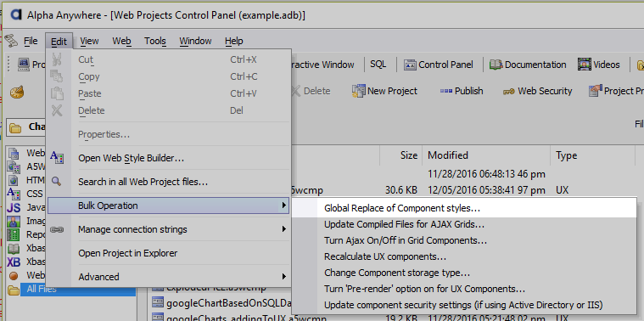Screen dimensions: 644x321
Task: Select Change Component storage type...
Action: 397,273
